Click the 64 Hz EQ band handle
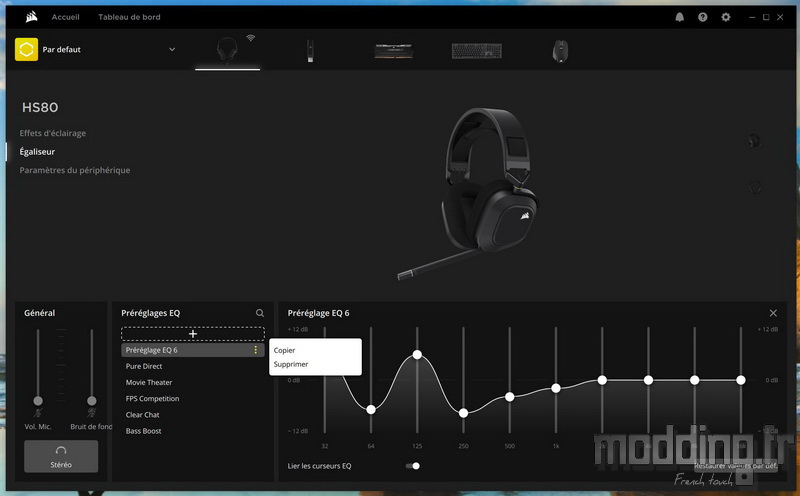This screenshot has height=496, width=800. tap(371, 409)
